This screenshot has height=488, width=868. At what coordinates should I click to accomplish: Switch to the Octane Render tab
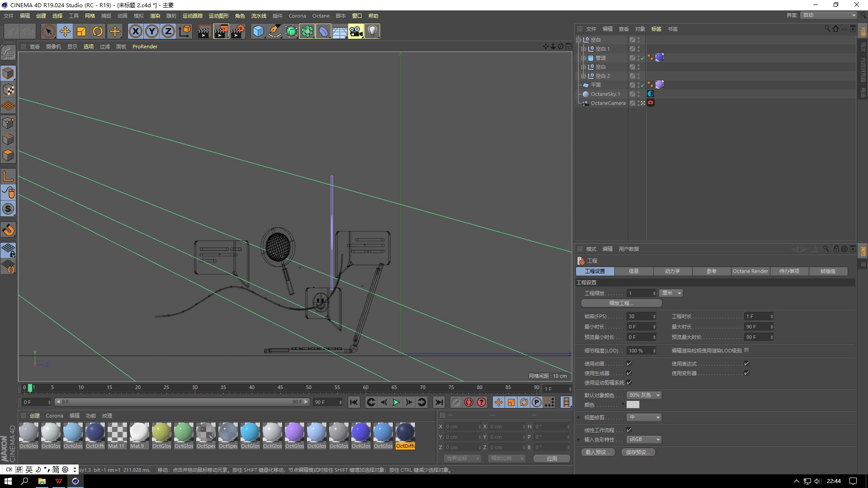(x=750, y=271)
